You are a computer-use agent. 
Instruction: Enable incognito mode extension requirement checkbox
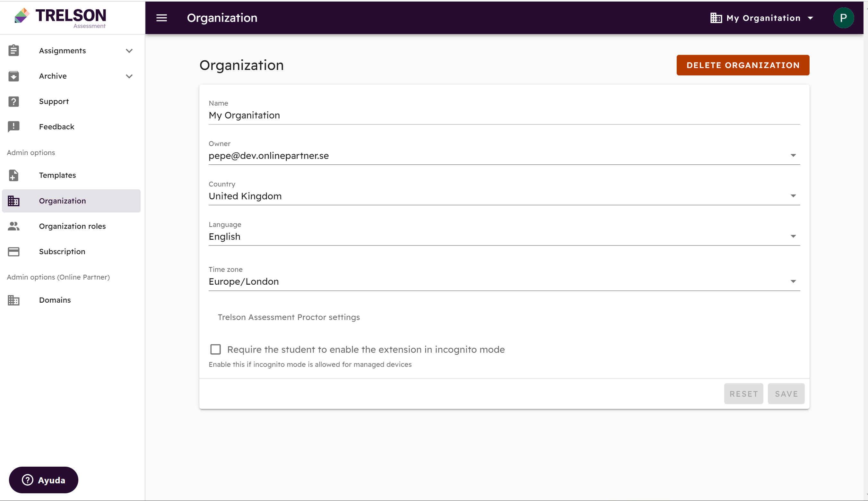(215, 349)
